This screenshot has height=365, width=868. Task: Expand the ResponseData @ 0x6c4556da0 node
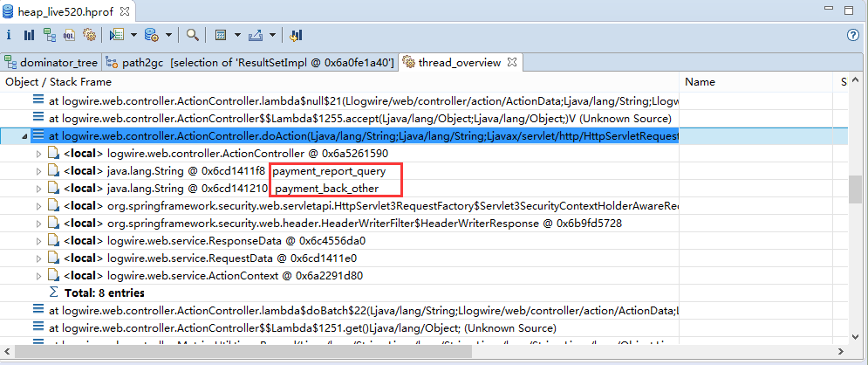(38, 242)
